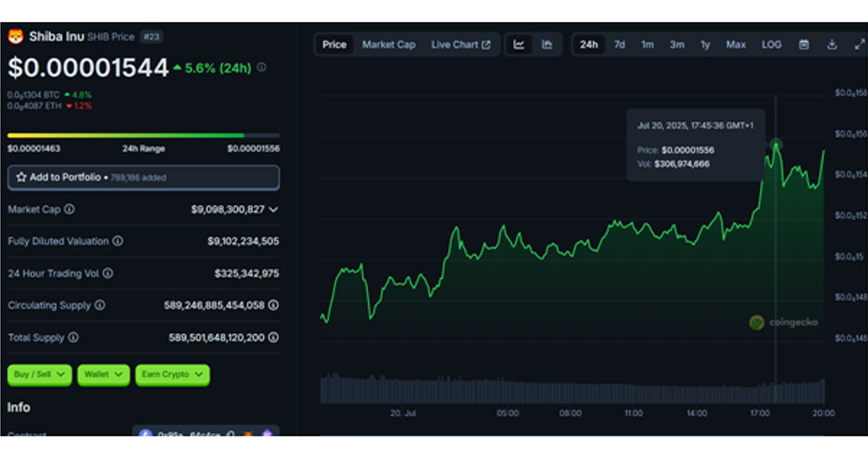Open the Buy / Sell dropdown
This screenshot has height=456, width=868.
pyautogui.click(x=40, y=374)
